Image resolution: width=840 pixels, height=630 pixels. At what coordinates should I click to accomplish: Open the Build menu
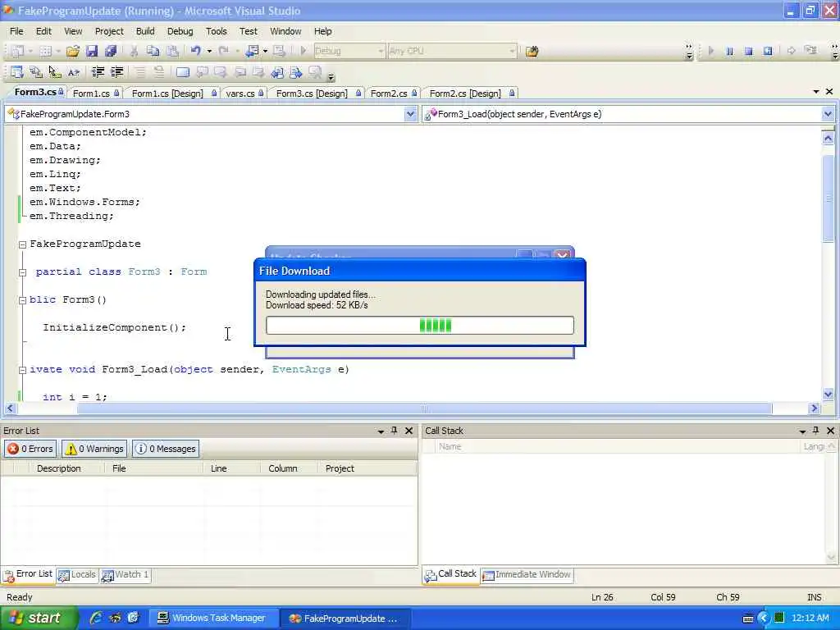click(145, 31)
